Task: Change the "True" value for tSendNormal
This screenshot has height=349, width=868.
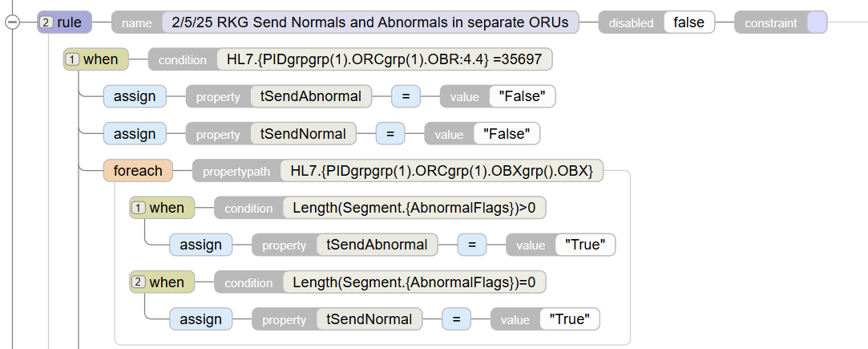Action: tap(570, 319)
